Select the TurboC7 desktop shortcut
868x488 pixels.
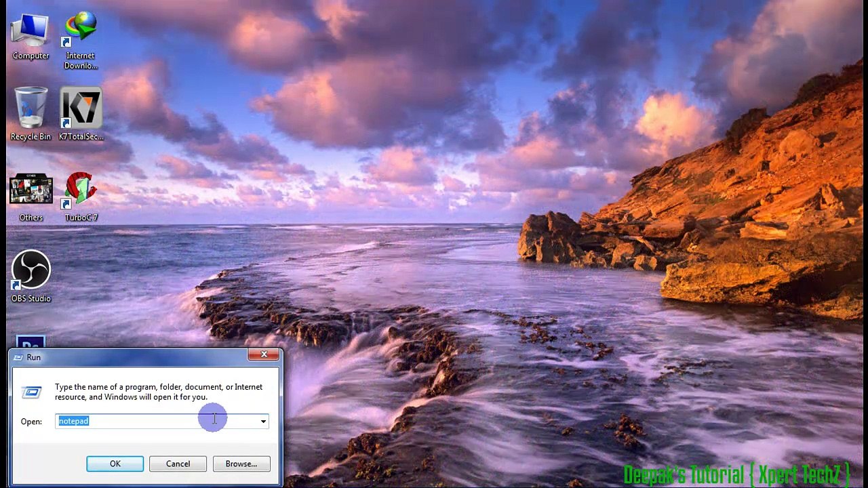(x=81, y=197)
